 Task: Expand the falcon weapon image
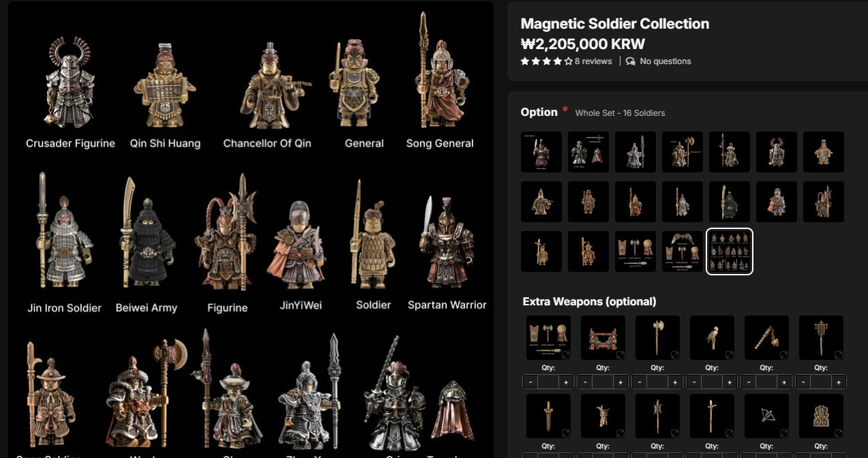(x=730, y=355)
